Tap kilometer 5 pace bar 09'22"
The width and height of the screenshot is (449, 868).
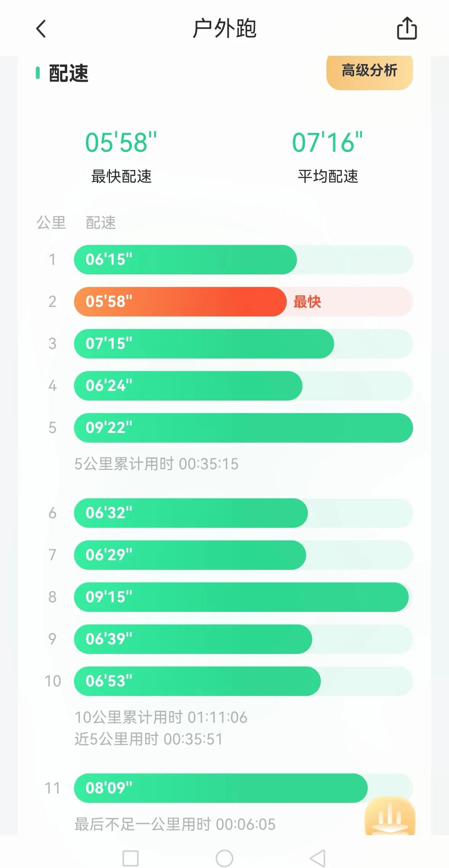pyautogui.click(x=243, y=428)
